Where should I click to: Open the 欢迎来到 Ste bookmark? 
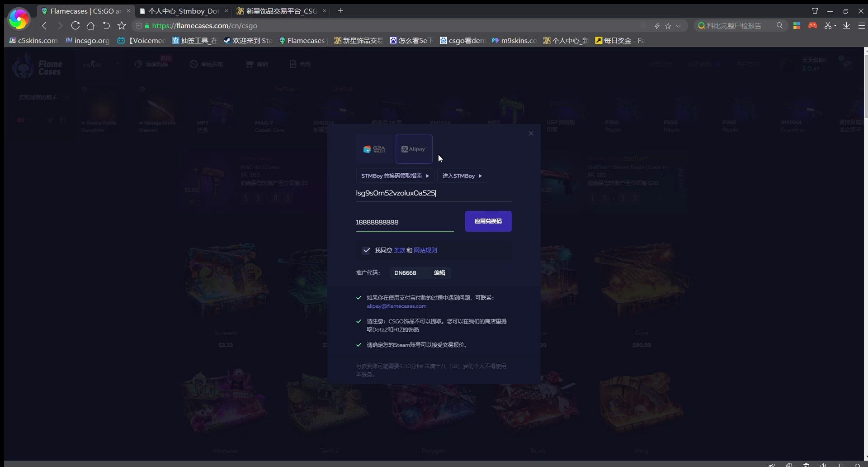248,41
